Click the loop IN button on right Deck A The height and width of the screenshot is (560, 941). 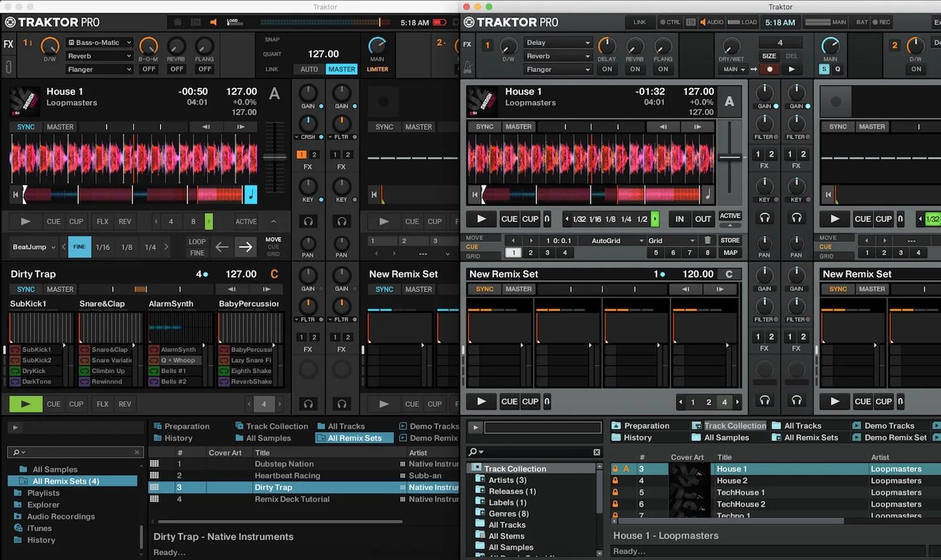(x=679, y=219)
